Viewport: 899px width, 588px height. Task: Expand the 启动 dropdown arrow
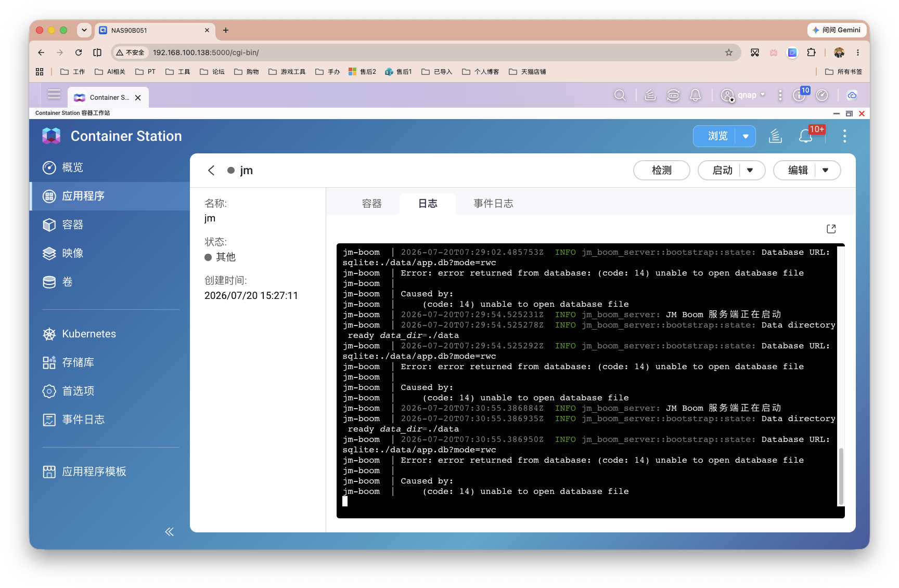750,171
